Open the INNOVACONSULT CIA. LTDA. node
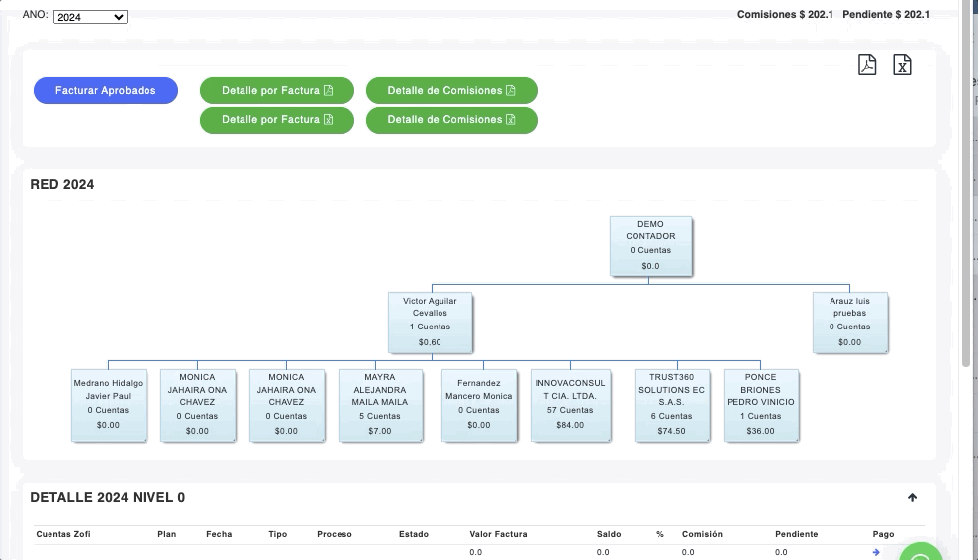Image resolution: width=978 pixels, height=560 pixels. (x=567, y=404)
